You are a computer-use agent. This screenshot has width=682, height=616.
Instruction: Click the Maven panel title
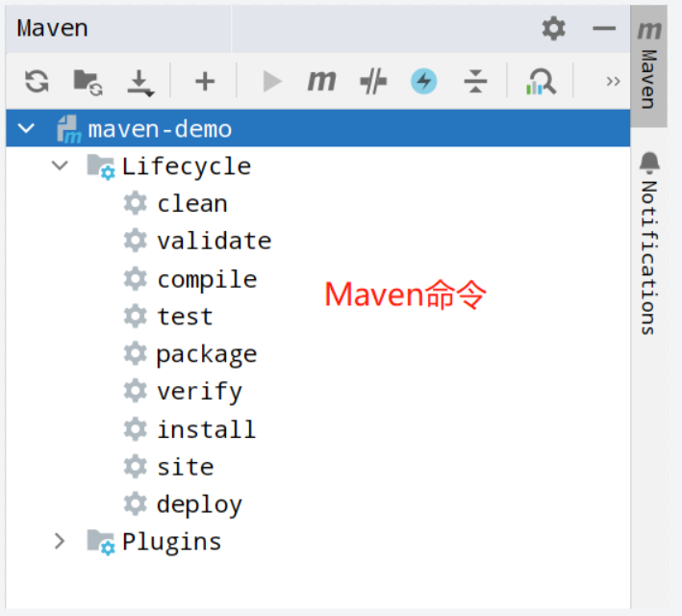[x=52, y=29]
